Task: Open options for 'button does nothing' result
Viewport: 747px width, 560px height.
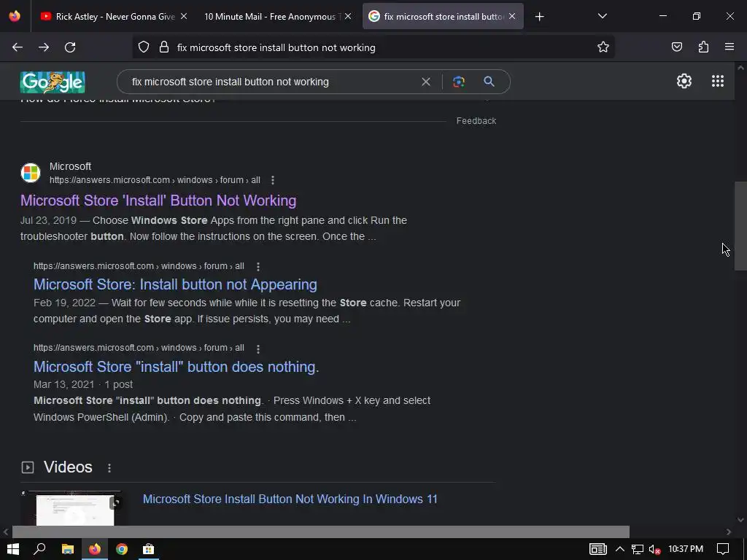Action: (258, 349)
